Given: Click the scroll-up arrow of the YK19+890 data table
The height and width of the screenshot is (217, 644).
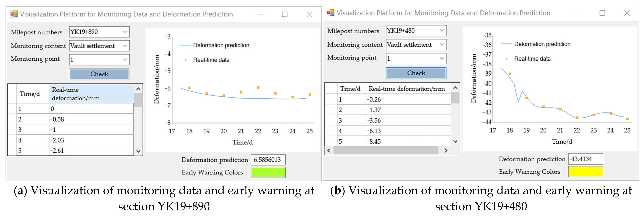Looking at the screenshot, I should tap(138, 89).
